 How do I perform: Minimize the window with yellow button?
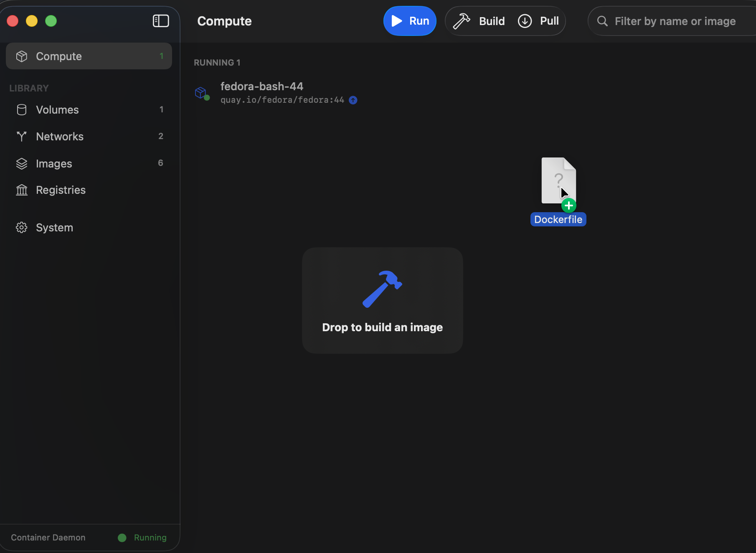(32, 21)
